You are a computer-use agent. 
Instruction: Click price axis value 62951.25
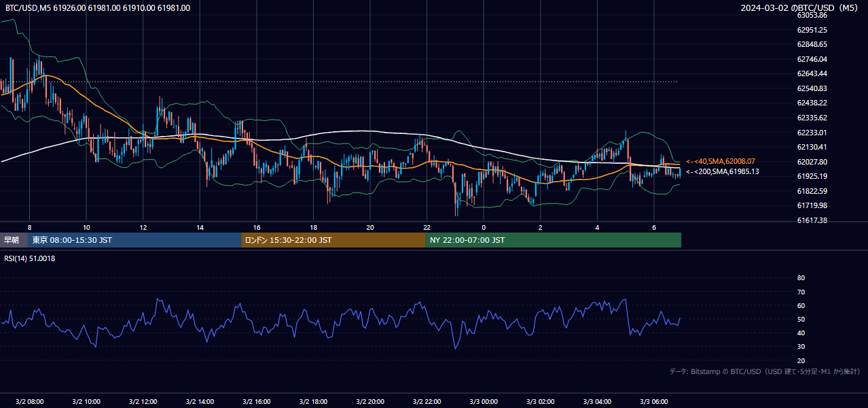pyautogui.click(x=812, y=30)
